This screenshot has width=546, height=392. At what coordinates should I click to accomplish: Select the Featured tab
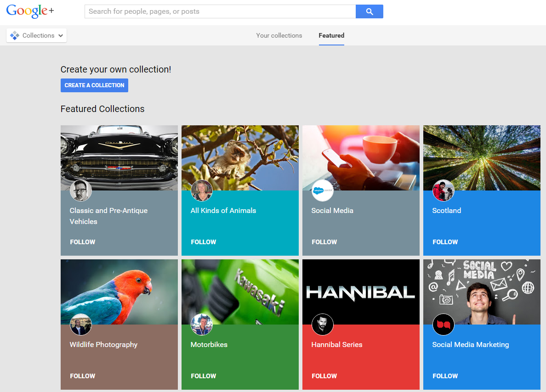pyautogui.click(x=331, y=35)
